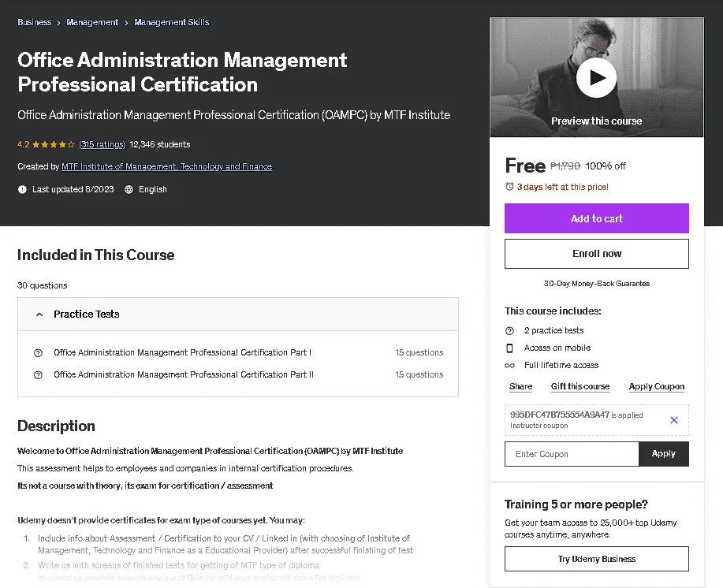Image resolution: width=723 pixels, height=588 pixels.
Task: Add the course to cart
Action: click(597, 218)
